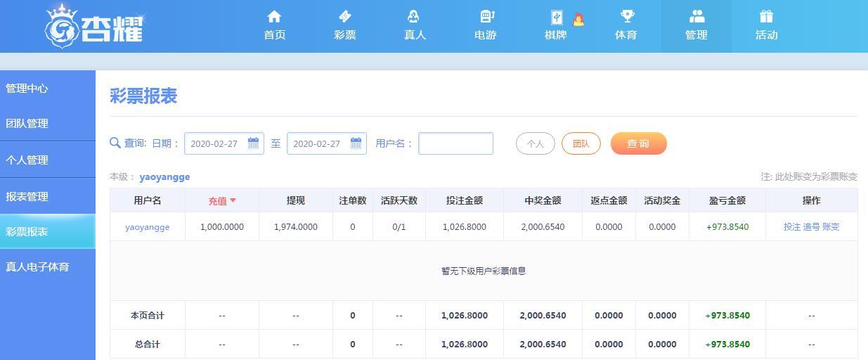The width and height of the screenshot is (868, 360).
Task: Click the 中奖金额 column header
Action: [543, 200]
